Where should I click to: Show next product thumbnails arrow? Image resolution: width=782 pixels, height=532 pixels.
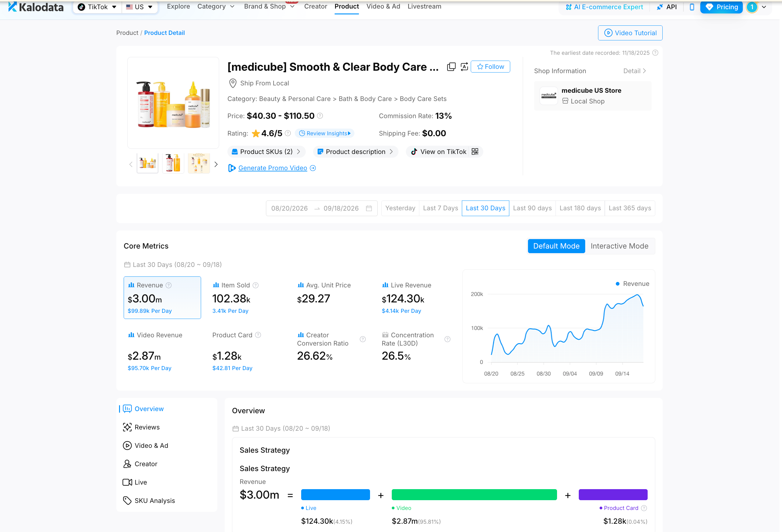click(x=216, y=164)
